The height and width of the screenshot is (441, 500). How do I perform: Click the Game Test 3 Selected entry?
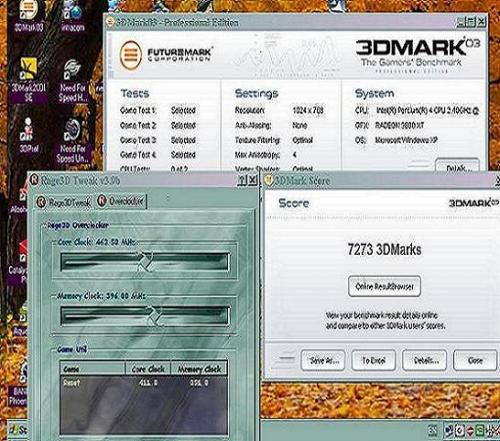pos(183,140)
